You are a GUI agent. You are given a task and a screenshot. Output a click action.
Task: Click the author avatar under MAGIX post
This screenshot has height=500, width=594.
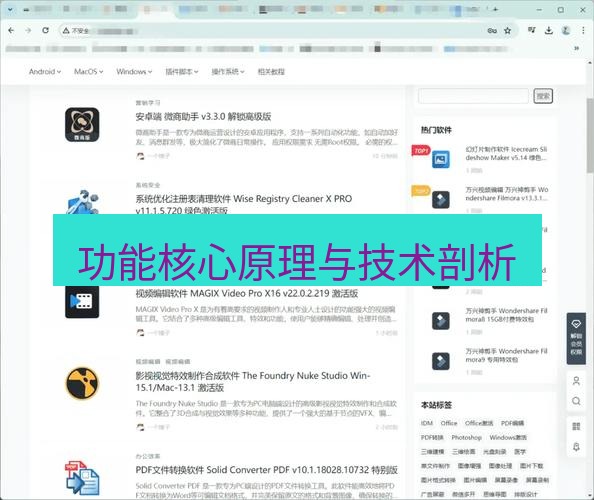(140, 333)
